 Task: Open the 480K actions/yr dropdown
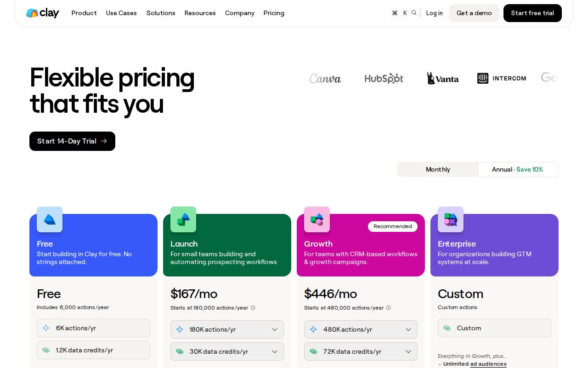click(x=361, y=329)
